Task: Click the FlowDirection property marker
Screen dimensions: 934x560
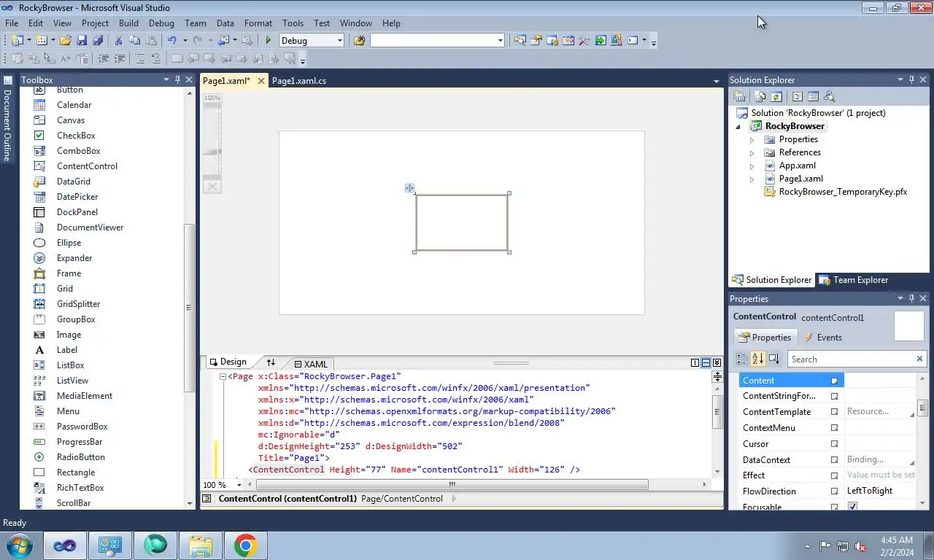Action: pyautogui.click(x=834, y=491)
